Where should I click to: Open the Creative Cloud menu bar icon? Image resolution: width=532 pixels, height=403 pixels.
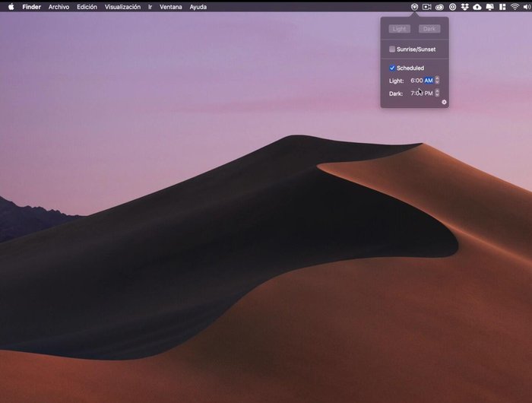click(x=440, y=6)
